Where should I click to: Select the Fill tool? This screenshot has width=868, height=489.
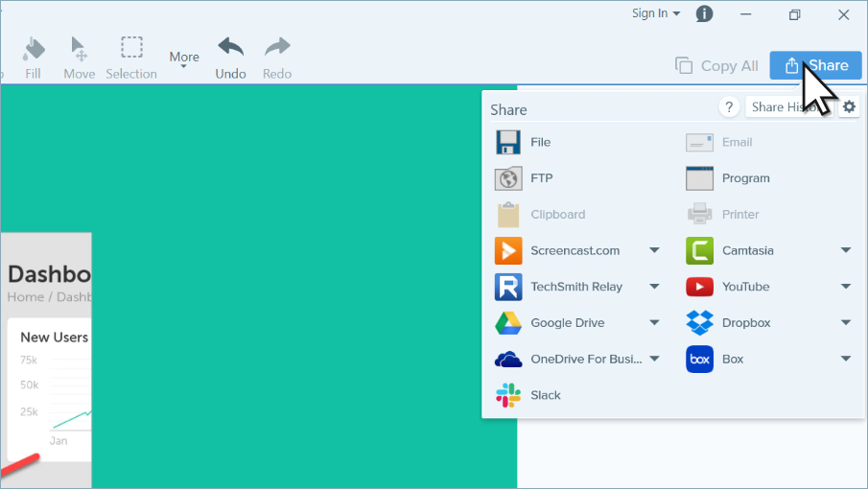[33, 57]
